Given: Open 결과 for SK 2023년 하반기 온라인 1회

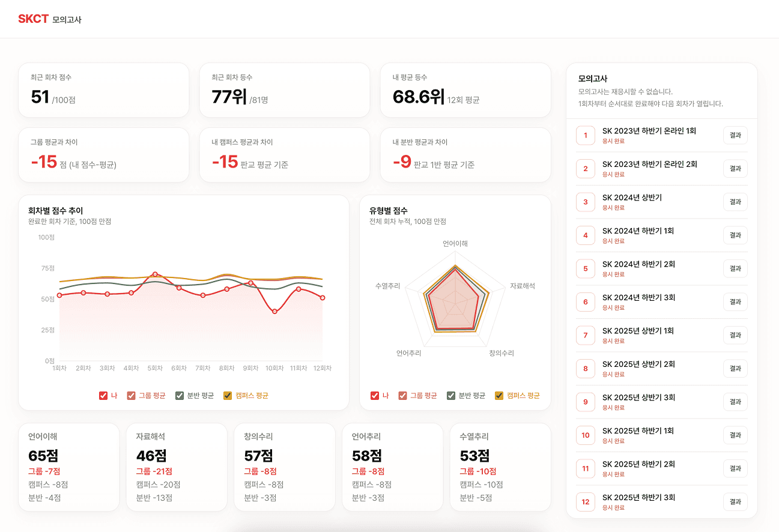Looking at the screenshot, I should pyautogui.click(x=735, y=135).
